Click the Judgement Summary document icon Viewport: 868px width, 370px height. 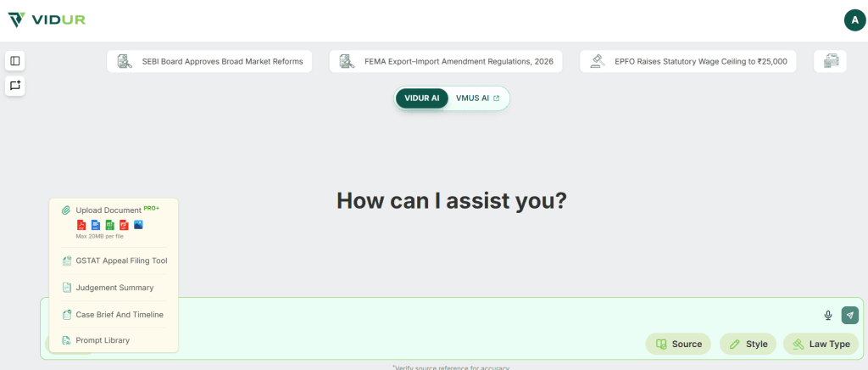pyautogui.click(x=66, y=288)
